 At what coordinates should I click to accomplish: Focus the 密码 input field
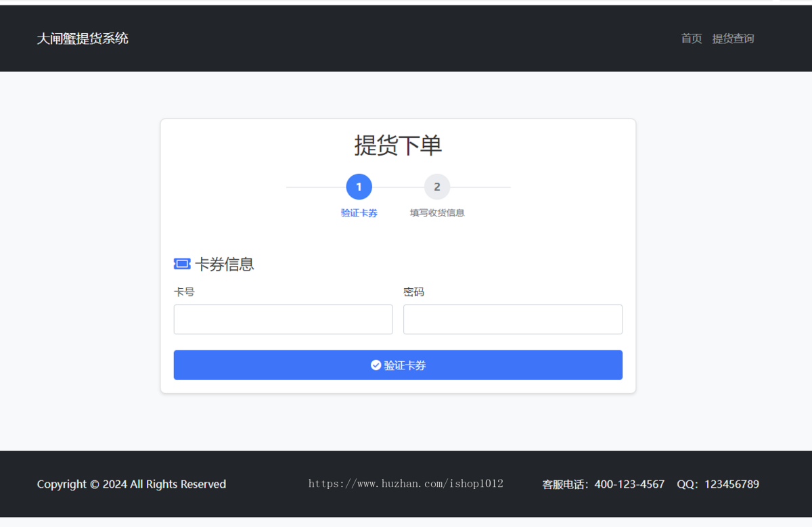point(513,319)
